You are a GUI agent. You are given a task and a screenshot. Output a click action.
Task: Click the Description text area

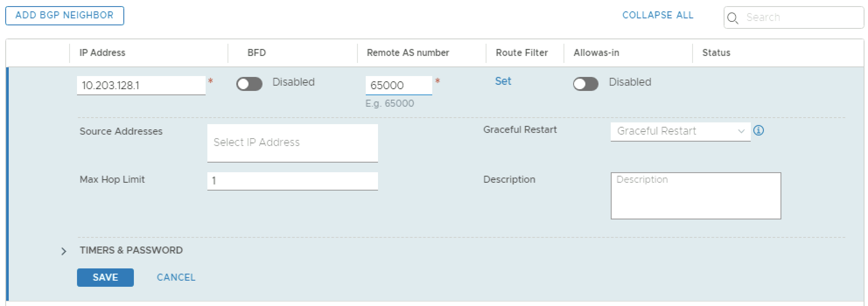[696, 196]
